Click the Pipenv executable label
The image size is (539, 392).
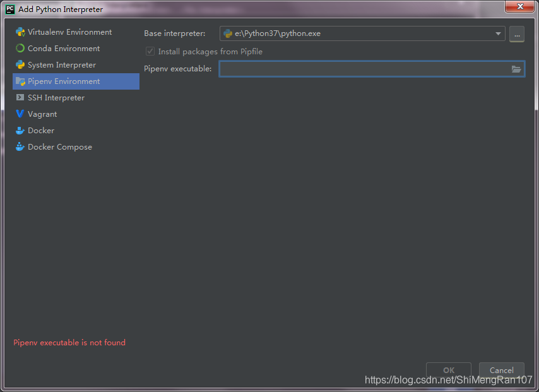[178, 69]
